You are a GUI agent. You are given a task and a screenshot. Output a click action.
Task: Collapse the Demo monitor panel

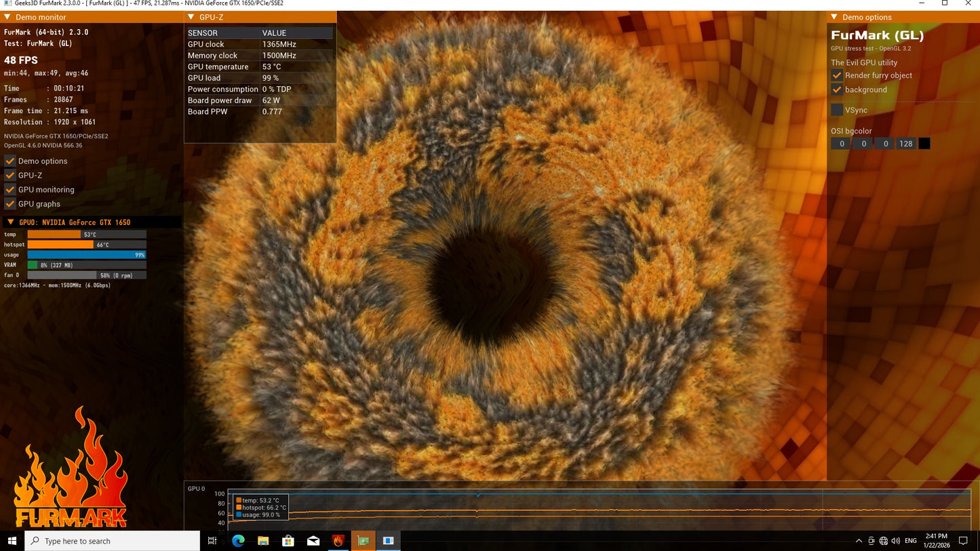point(7,17)
